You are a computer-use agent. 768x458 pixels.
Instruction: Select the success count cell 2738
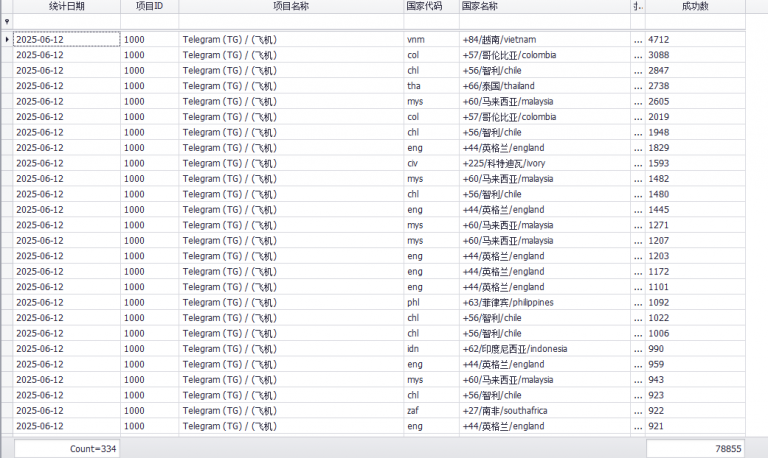click(695, 86)
